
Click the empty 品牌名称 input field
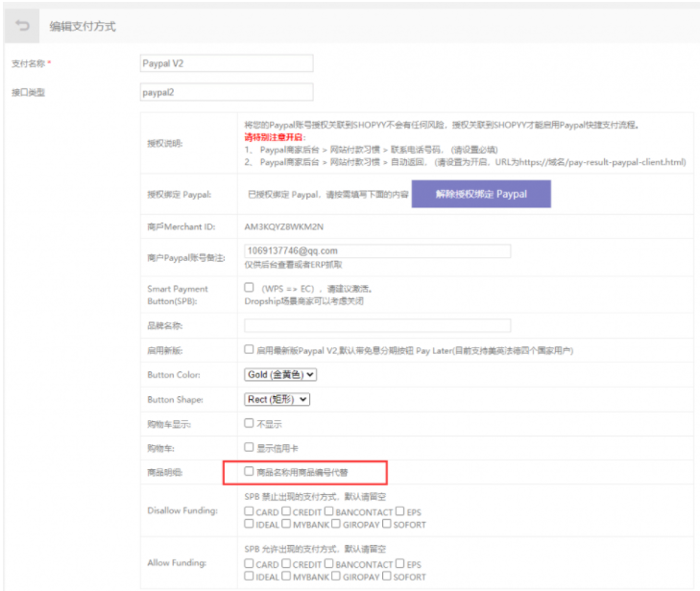[377, 325]
